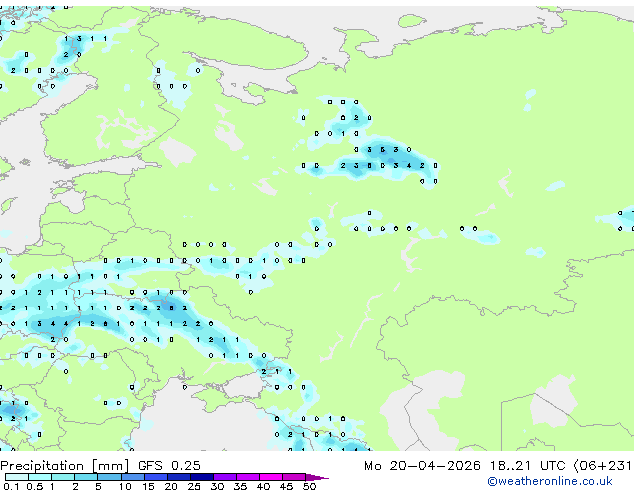Click the legend label '20'
The image size is (634, 490).
click(171, 486)
